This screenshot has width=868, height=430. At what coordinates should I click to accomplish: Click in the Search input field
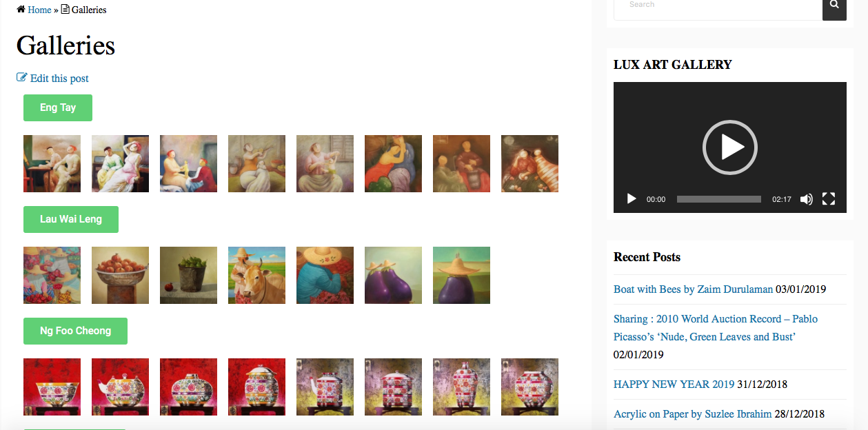tap(718, 7)
